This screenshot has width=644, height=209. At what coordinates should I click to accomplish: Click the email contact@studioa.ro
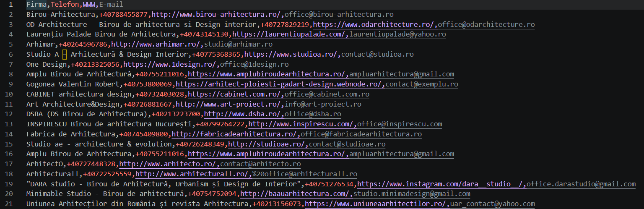(377, 55)
